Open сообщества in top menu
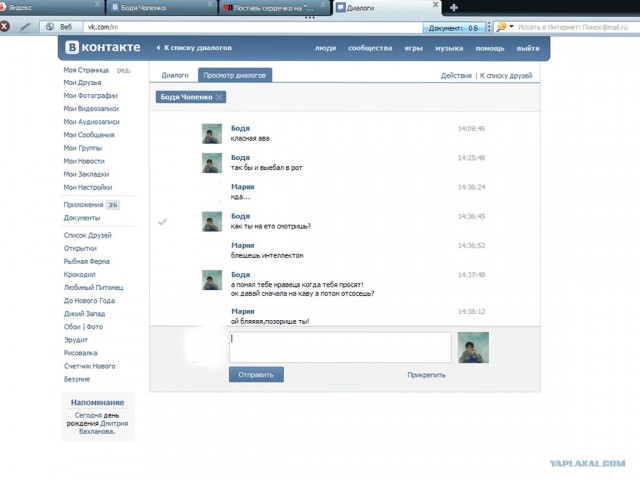This screenshot has width=640, height=480. coord(370,48)
